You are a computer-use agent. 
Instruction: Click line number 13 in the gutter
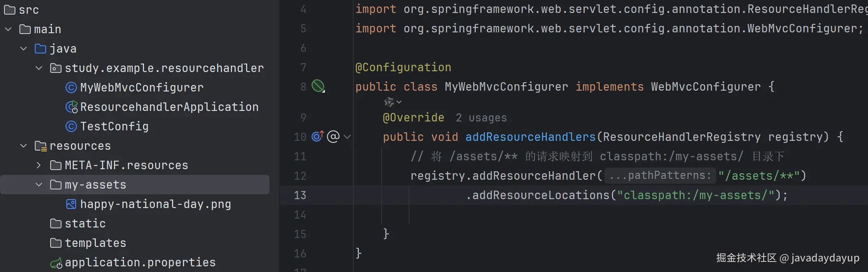point(300,195)
